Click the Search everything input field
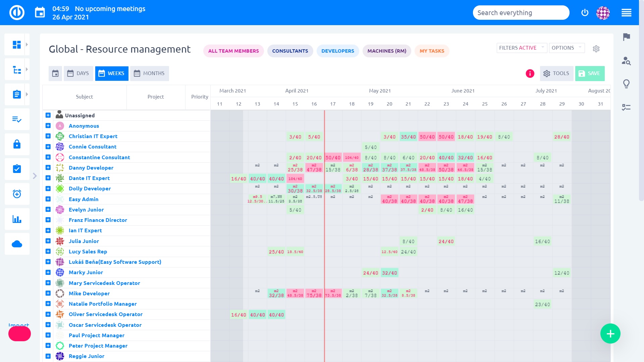 pos(521,13)
